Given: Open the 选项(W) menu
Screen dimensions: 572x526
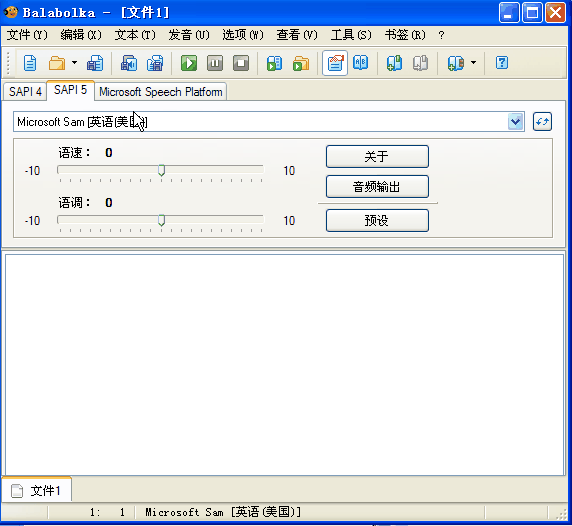Looking at the screenshot, I should 243,35.
